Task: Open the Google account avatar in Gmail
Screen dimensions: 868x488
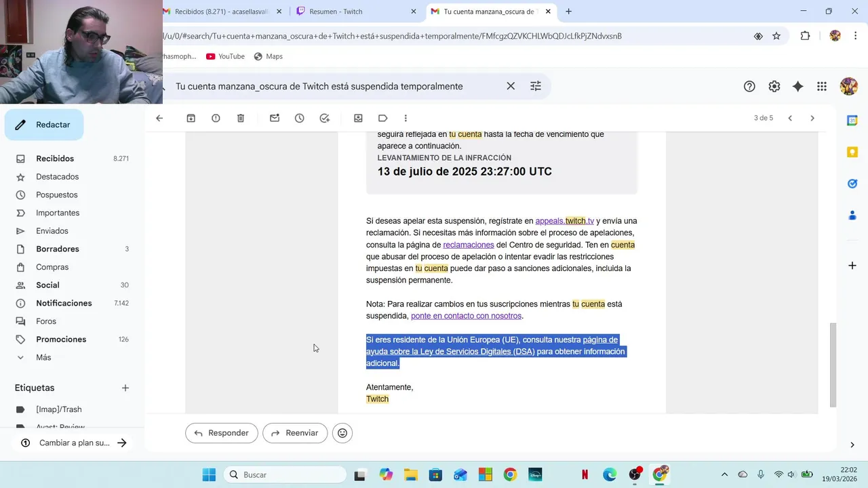Action: click(848, 86)
